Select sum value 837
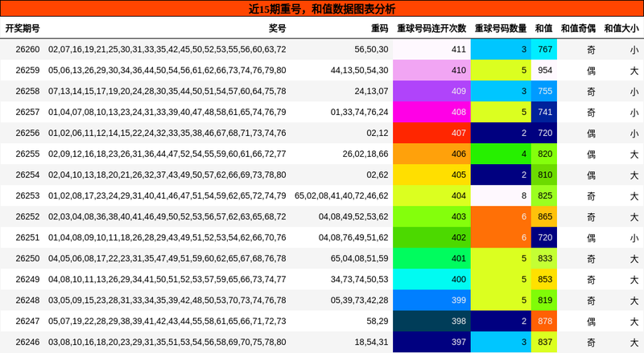The width and height of the screenshot is (644, 353). [544, 343]
